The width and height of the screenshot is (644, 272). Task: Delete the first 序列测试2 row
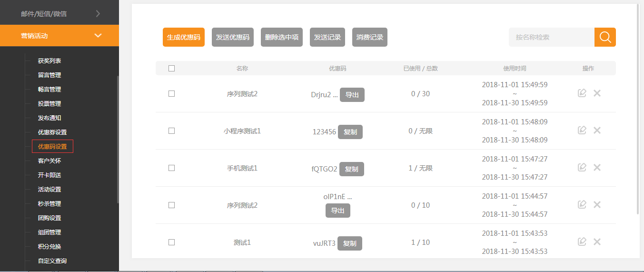597,93
